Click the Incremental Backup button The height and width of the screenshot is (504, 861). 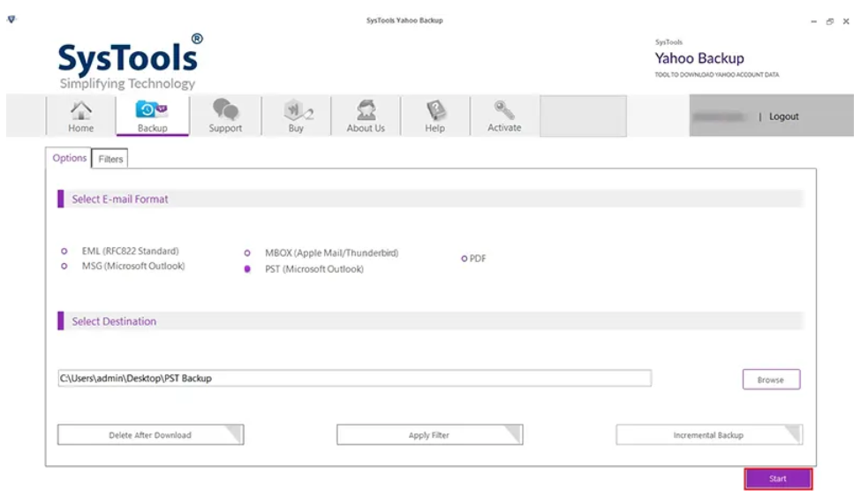pyautogui.click(x=709, y=435)
